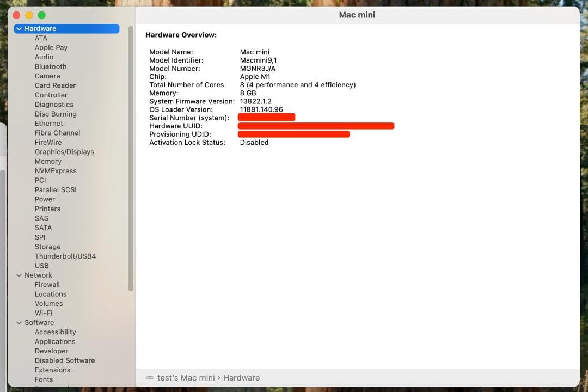Select Thunderbolt/USB4 in the sidebar
This screenshot has width=588, height=392.
(65, 256)
